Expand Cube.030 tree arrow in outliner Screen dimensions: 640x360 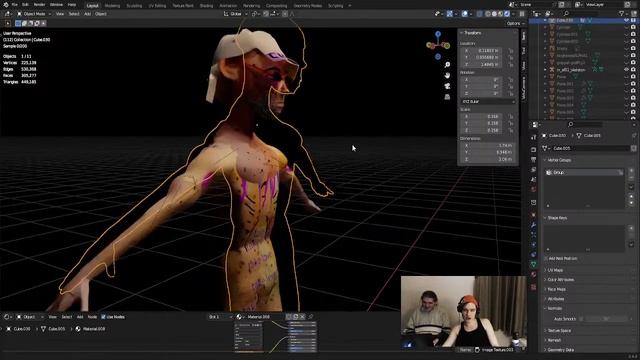tap(545, 20)
